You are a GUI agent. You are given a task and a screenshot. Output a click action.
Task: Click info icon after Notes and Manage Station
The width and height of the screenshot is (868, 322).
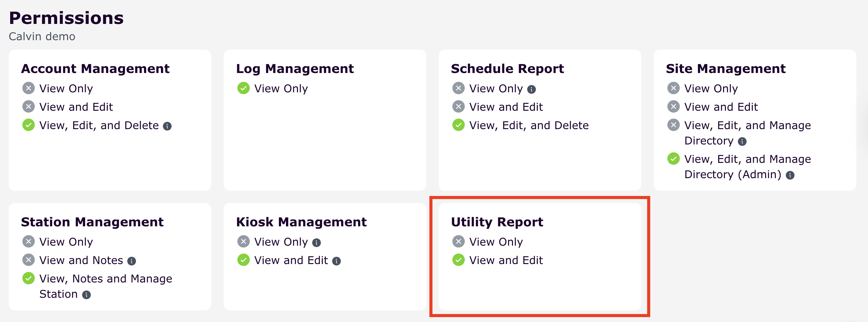coord(87,295)
